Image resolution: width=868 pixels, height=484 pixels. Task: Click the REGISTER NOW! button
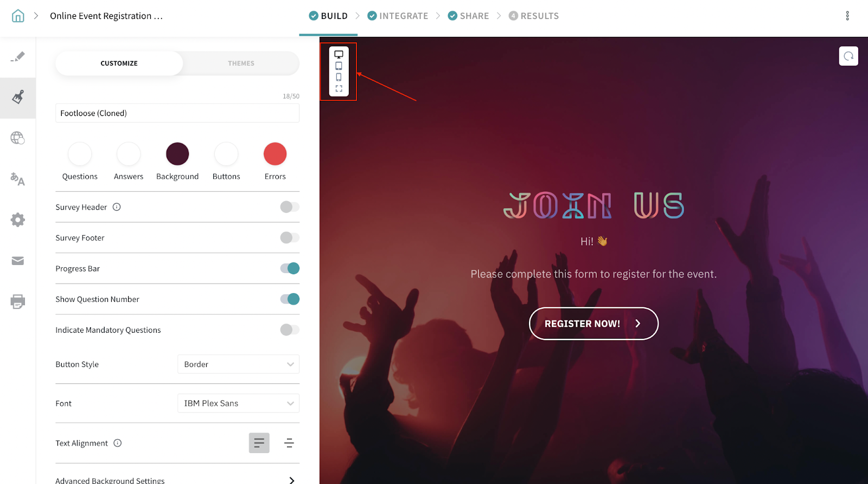pyautogui.click(x=593, y=324)
